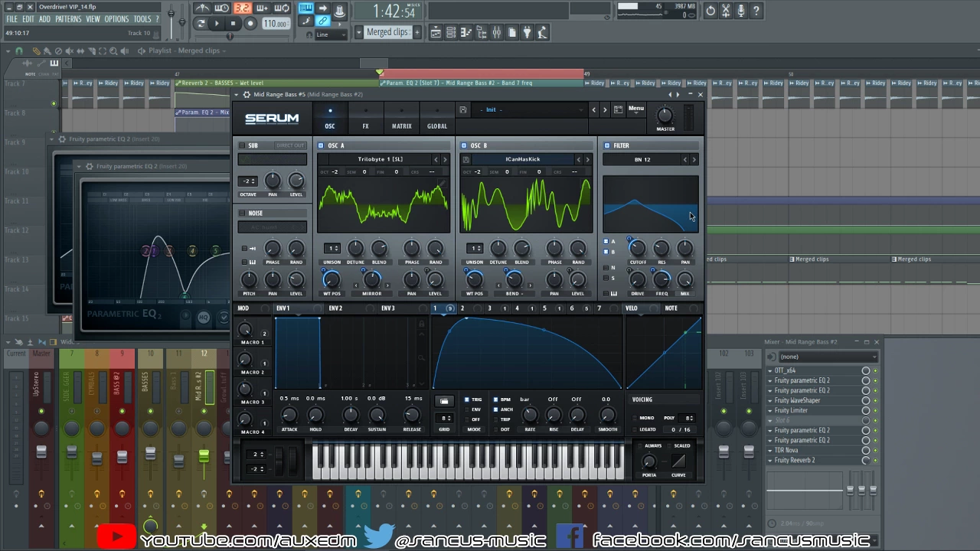Click Serum's save preset floppy icon
Screen dimensions: 980x551
pyautogui.click(x=463, y=109)
